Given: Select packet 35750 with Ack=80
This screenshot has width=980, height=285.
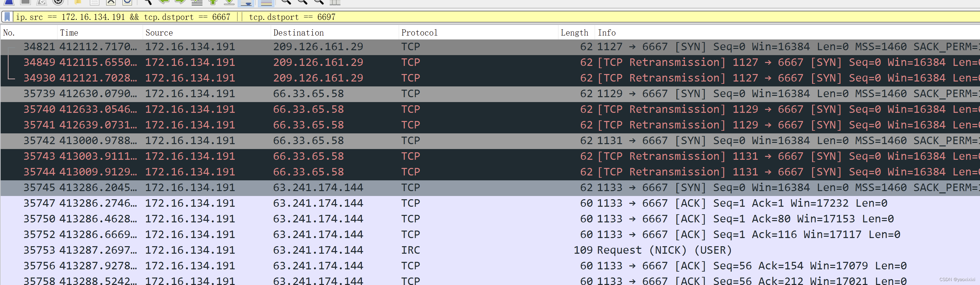Looking at the screenshot, I should pos(490,219).
